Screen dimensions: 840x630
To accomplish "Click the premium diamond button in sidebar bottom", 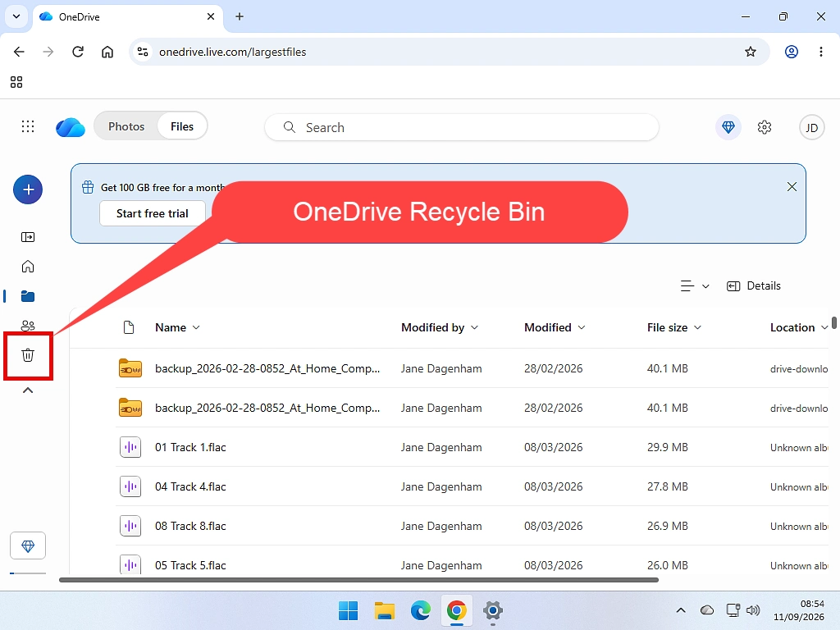I will [28, 546].
